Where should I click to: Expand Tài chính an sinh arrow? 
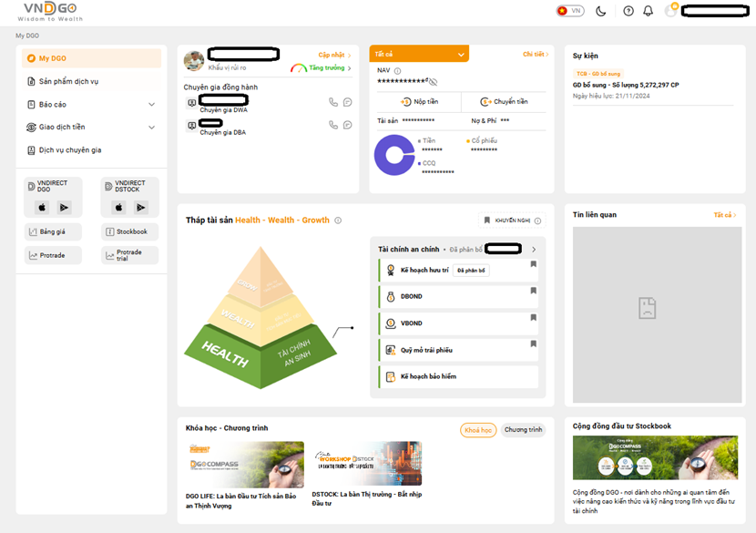point(534,250)
